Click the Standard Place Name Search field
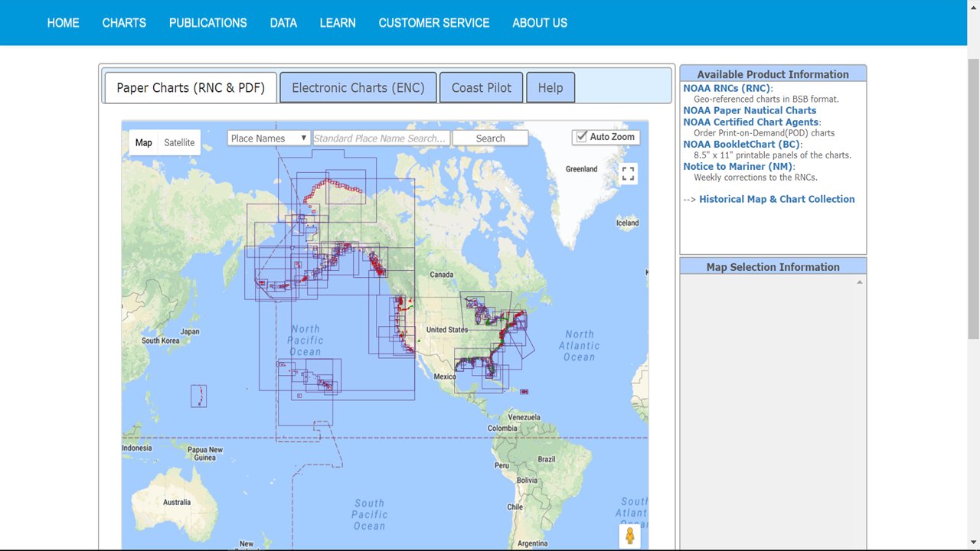The width and height of the screenshot is (980, 551). click(381, 138)
